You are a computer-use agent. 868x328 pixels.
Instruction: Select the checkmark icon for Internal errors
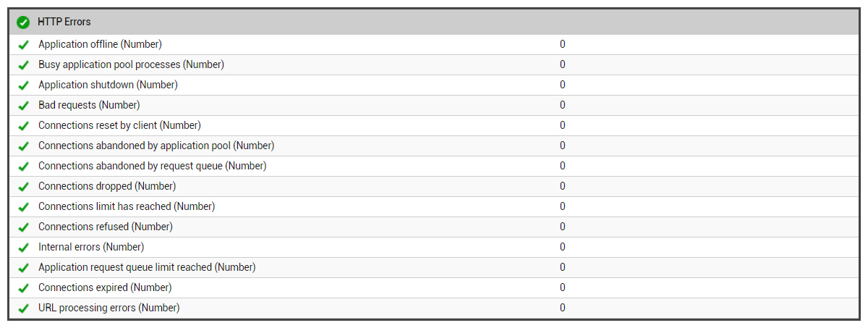click(x=23, y=248)
